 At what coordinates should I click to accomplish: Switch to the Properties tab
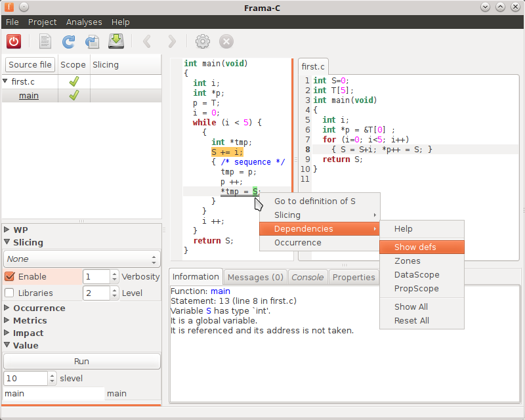354,278
